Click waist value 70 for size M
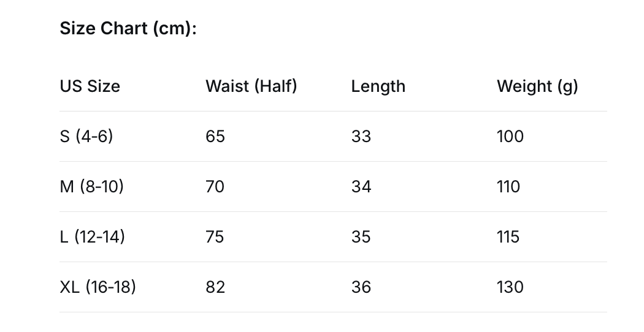The height and width of the screenshot is (332, 644). [x=215, y=187]
